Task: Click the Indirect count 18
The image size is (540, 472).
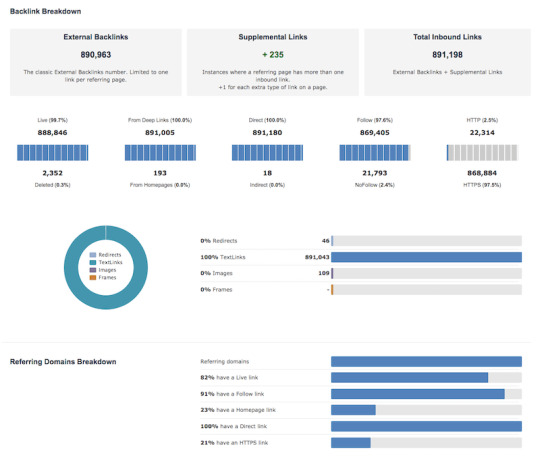Action: [268, 173]
